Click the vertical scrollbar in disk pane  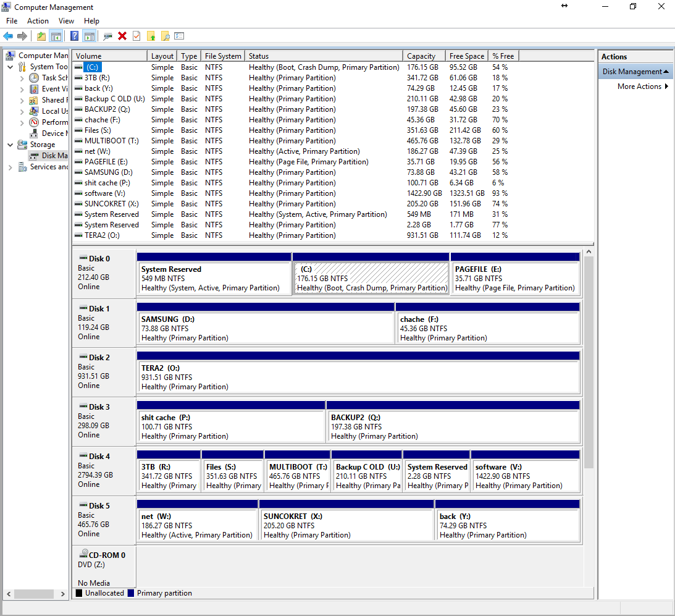click(589, 362)
